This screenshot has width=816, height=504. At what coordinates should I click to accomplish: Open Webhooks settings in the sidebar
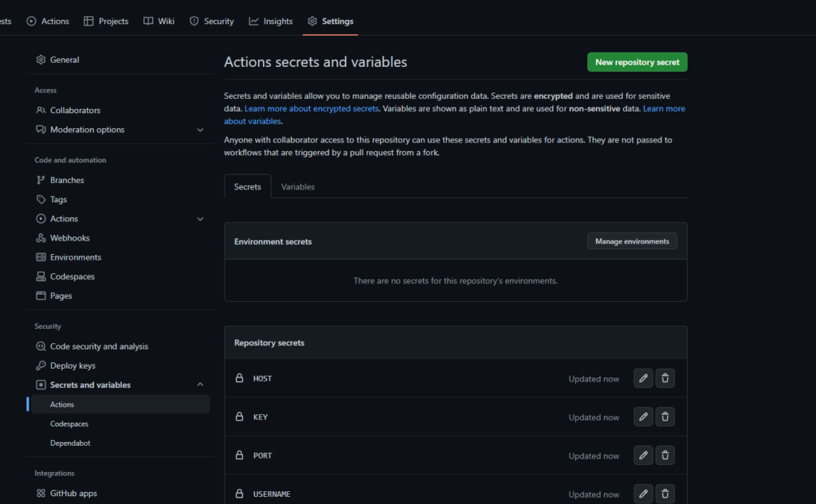[x=69, y=238]
